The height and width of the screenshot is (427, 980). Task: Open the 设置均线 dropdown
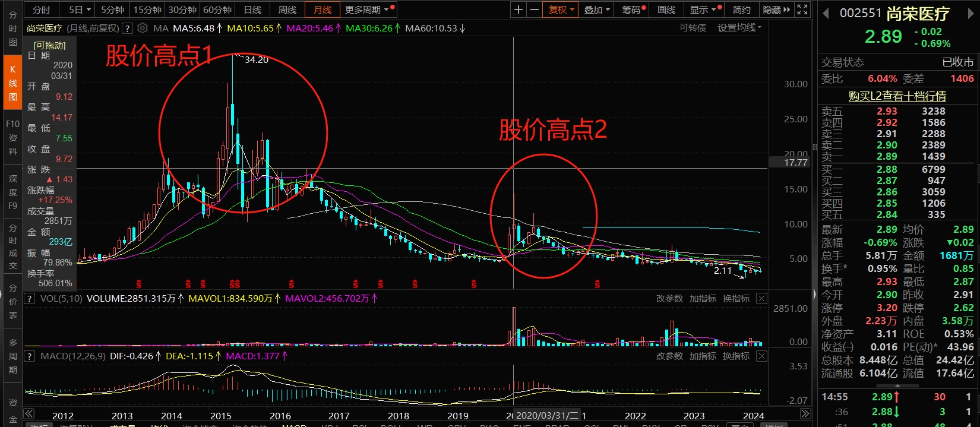(x=739, y=28)
